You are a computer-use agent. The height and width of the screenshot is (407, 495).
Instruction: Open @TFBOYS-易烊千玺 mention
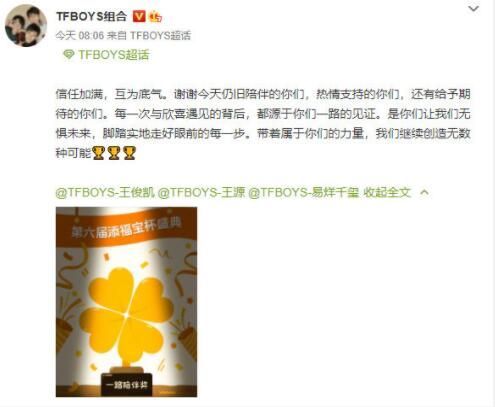[304, 192]
